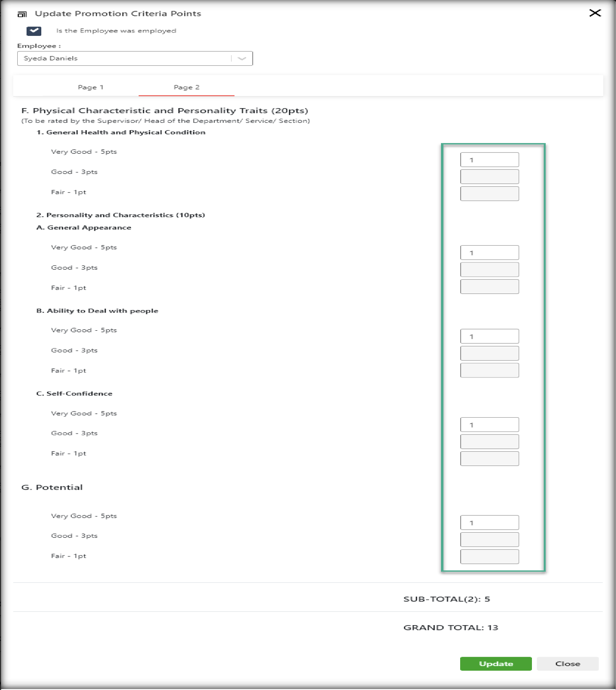Open the Employee dropdown arrow
The image size is (616, 690).
click(x=241, y=58)
